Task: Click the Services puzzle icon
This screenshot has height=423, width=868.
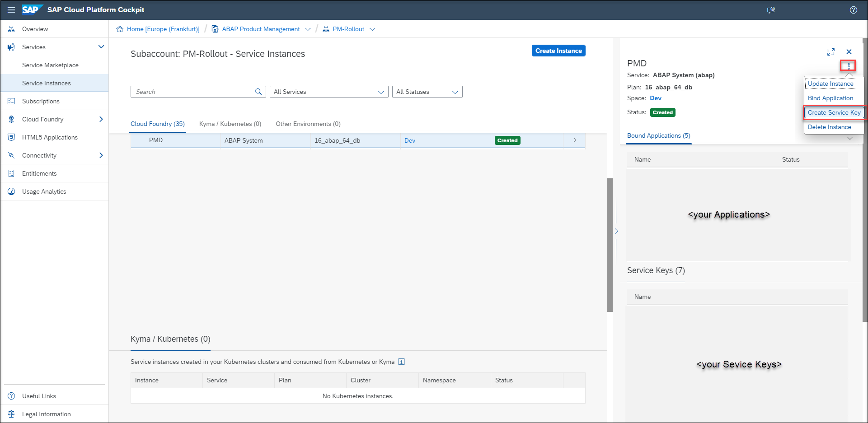Action: pos(11,47)
